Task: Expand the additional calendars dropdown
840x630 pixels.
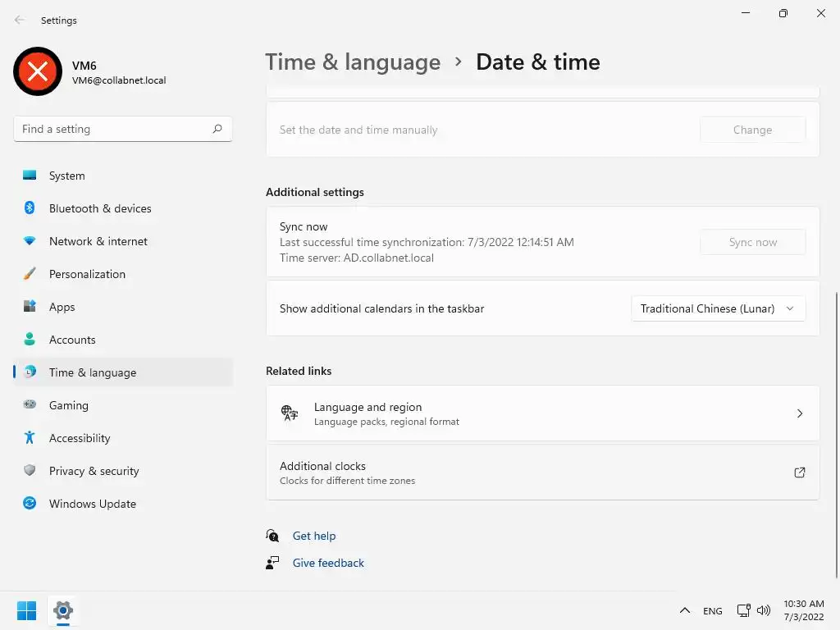Action: pos(718,308)
